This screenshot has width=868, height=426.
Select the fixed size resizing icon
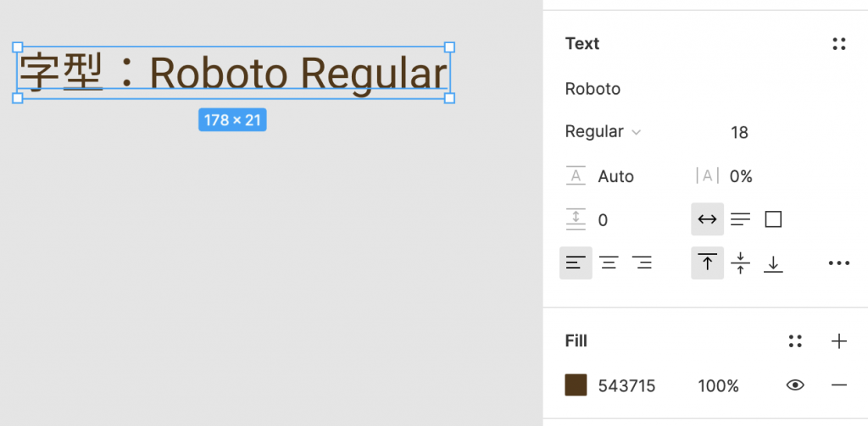773,219
